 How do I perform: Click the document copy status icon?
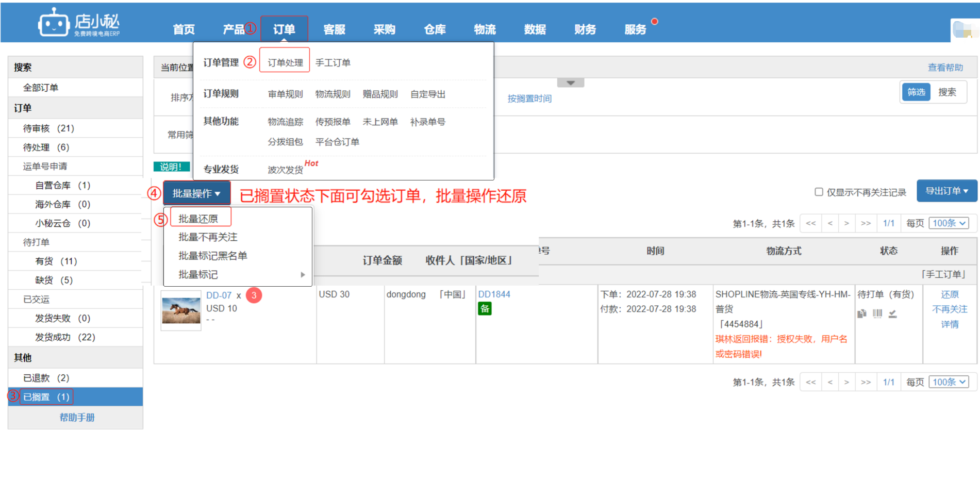point(861,313)
